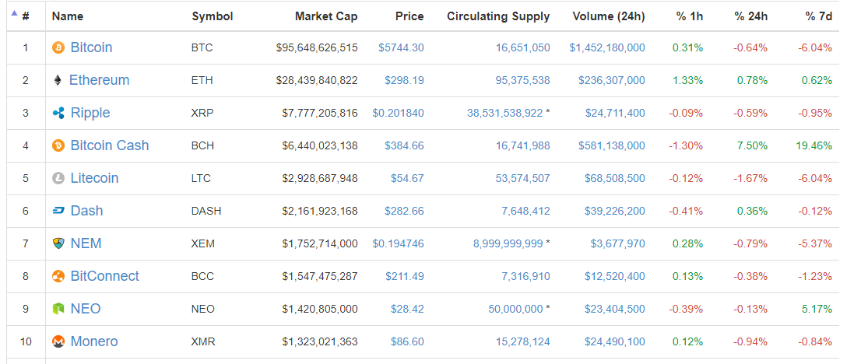Screen dimensions: 868x364
Task: Sort by % 7d column header
Action: tap(818, 16)
